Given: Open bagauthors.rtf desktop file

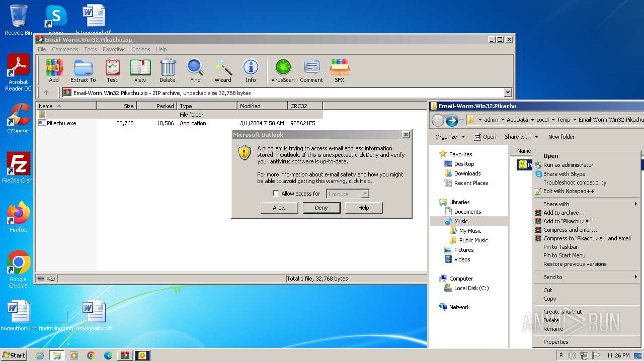Looking at the screenshot, I should click(x=19, y=316).
